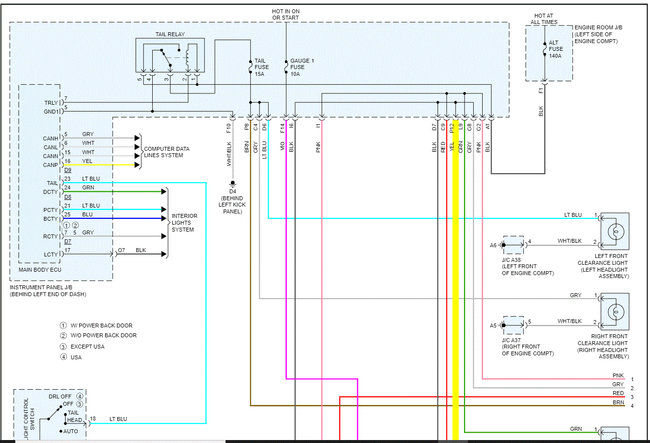Click the CANP pin label
Image resolution: width=650 pixels, height=443 pixels.
[x=51, y=165]
